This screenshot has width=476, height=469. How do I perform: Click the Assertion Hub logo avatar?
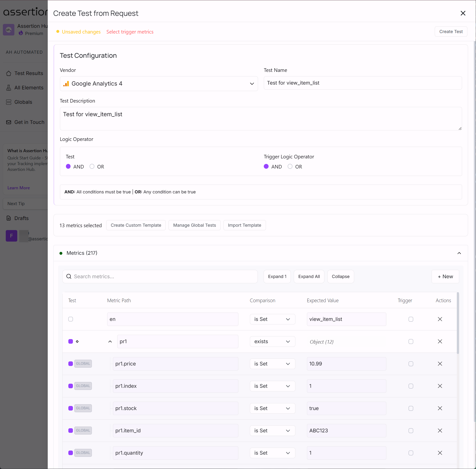coord(9,30)
